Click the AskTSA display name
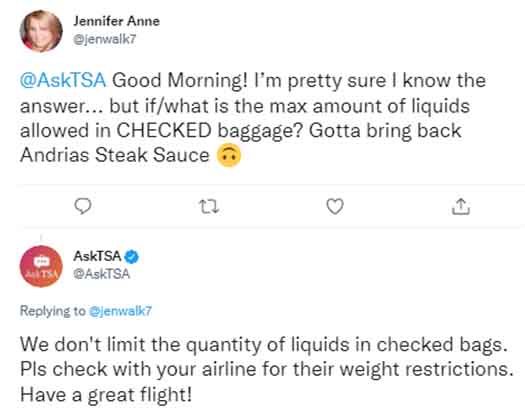Image resolution: width=525 pixels, height=412 pixels. [97, 256]
